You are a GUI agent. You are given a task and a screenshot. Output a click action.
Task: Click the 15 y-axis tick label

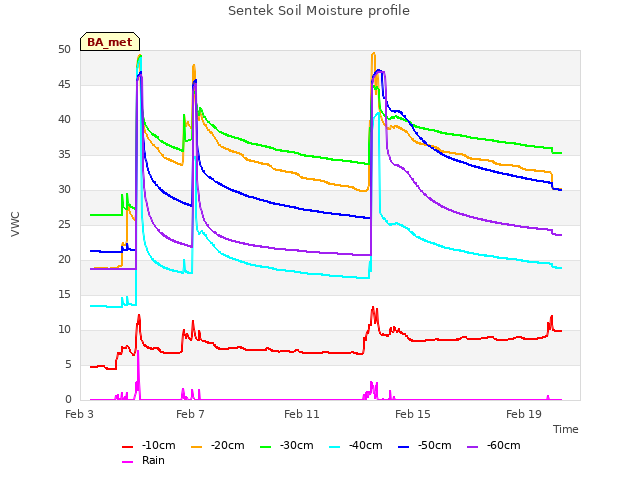pos(64,294)
